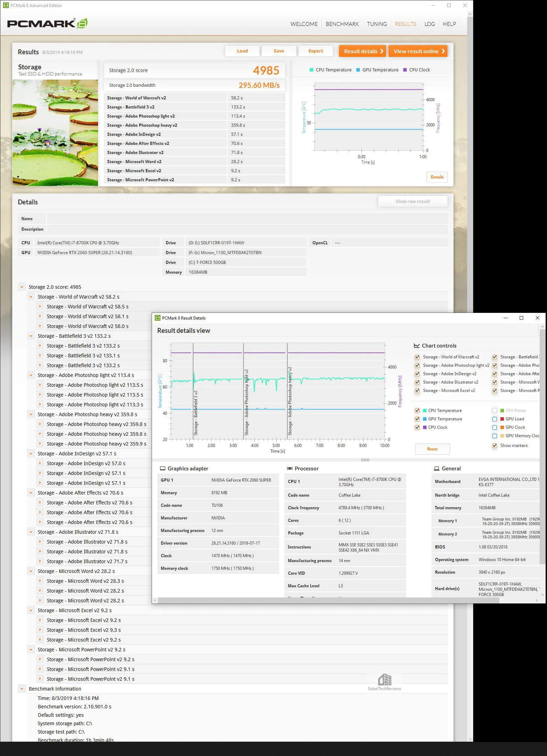Click the arrow on the Result details button
Image resolution: width=547 pixels, height=756 pixels.
coord(382,51)
